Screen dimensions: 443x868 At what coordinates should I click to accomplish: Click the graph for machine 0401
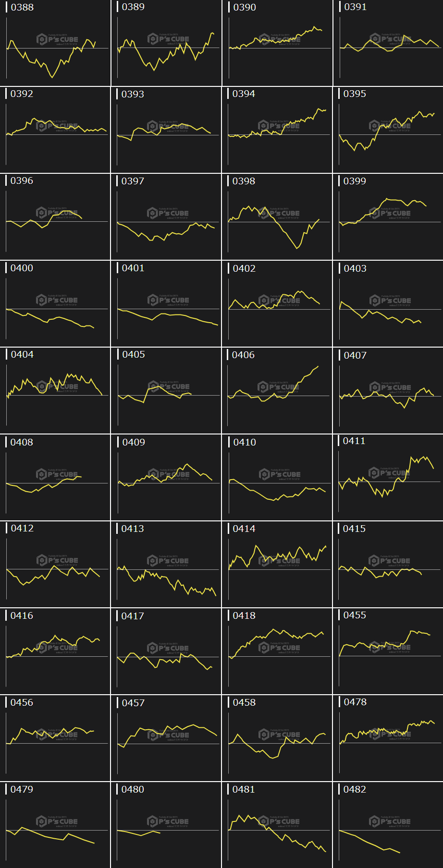click(x=166, y=304)
